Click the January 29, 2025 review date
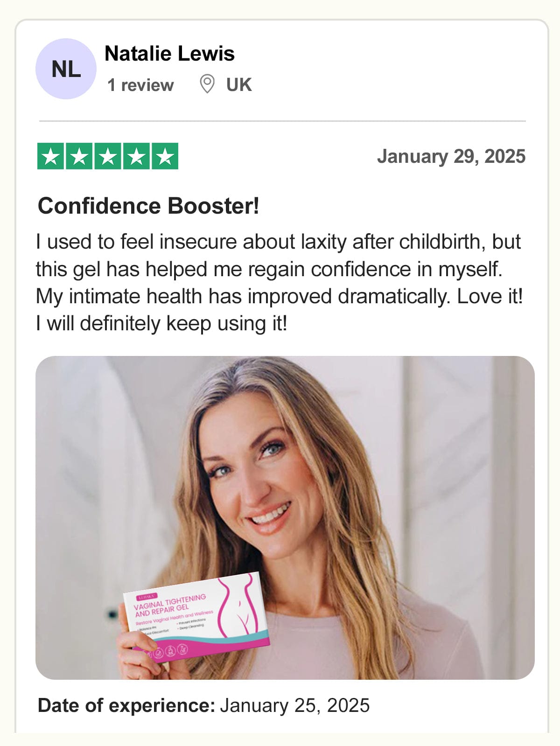This screenshot has width=560, height=746. tap(451, 156)
